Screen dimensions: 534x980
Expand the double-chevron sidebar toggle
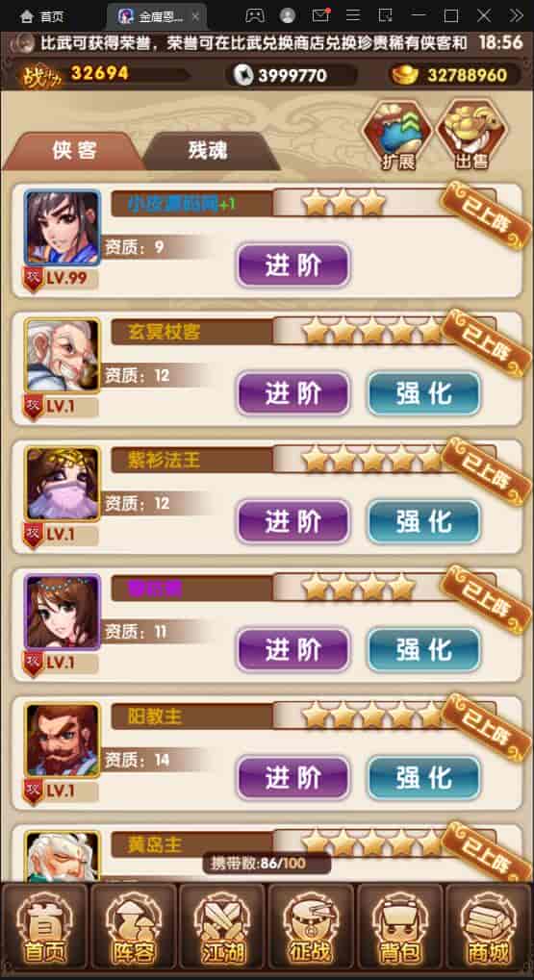tap(516, 15)
